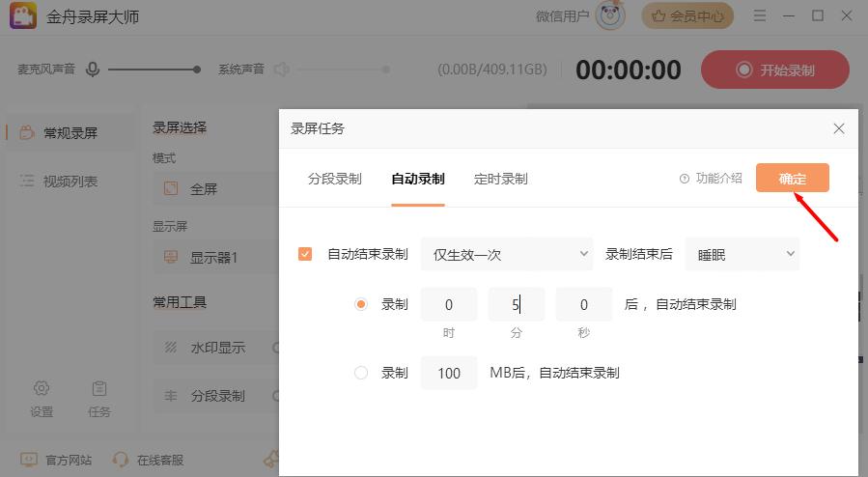The width and height of the screenshot is (868, 477).
Task: Click the 分 minutes input field
Action: point(516,304)
